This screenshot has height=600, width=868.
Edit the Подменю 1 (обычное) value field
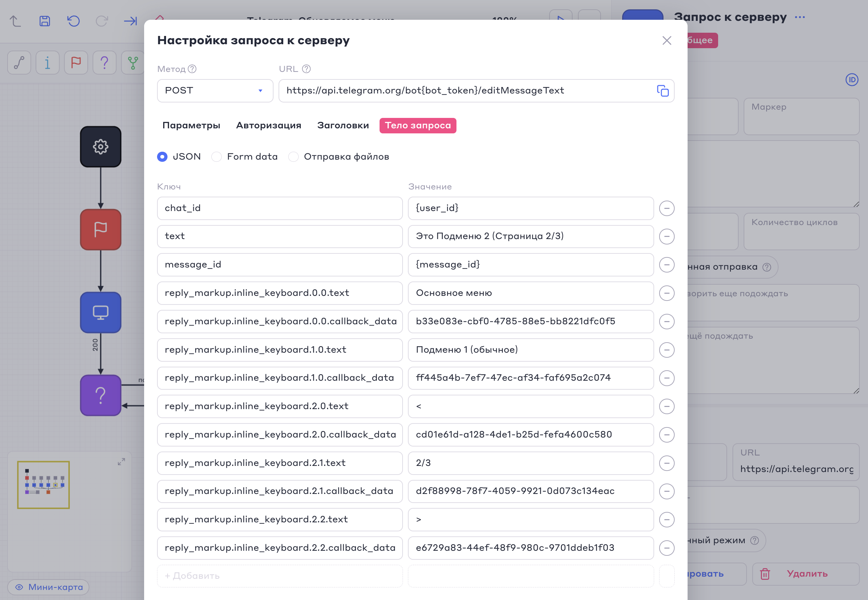coord(531,350)
